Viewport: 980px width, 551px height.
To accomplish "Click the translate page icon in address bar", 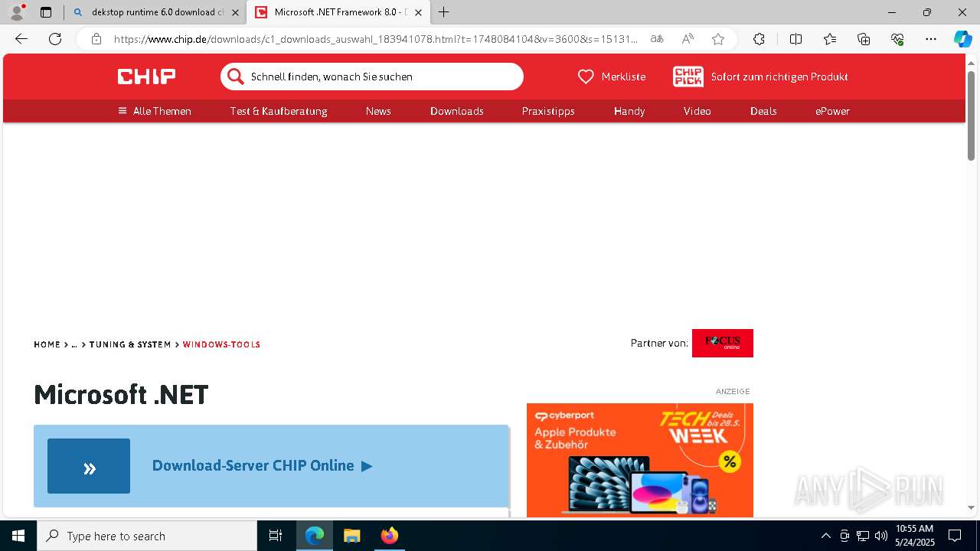I will coord(657,39).
